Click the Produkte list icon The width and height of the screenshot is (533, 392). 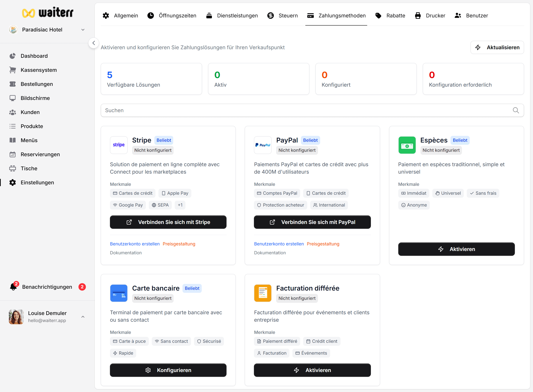tap(13, 126)
